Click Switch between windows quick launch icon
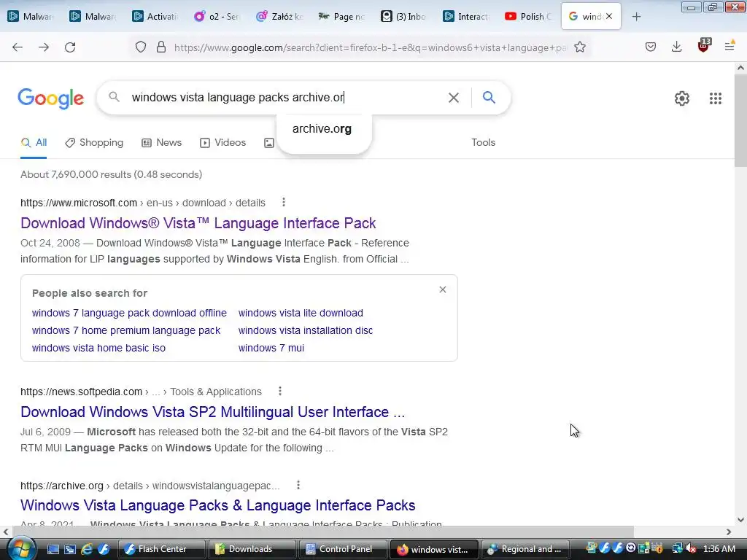The height and width of the screenshot is (560, 747). point(69,549)
